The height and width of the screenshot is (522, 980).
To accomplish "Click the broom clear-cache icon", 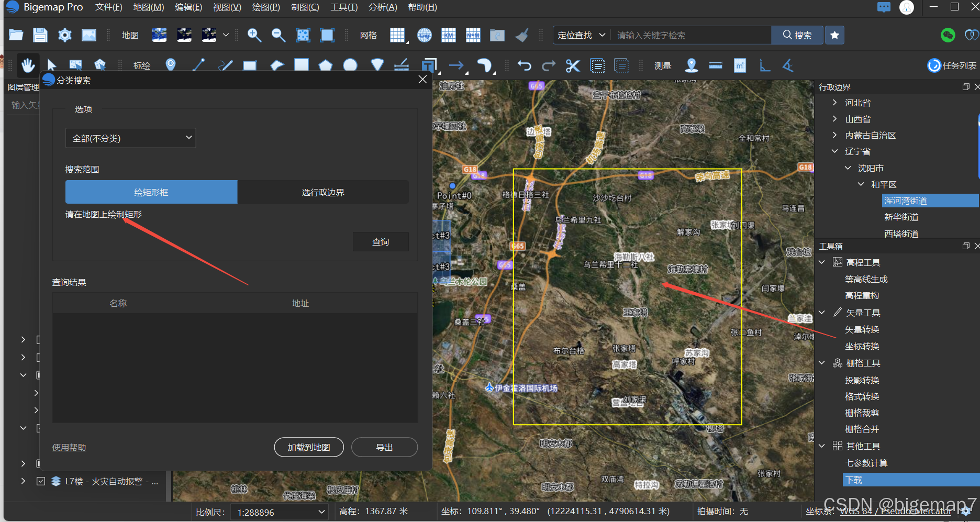I will (522, 35).
